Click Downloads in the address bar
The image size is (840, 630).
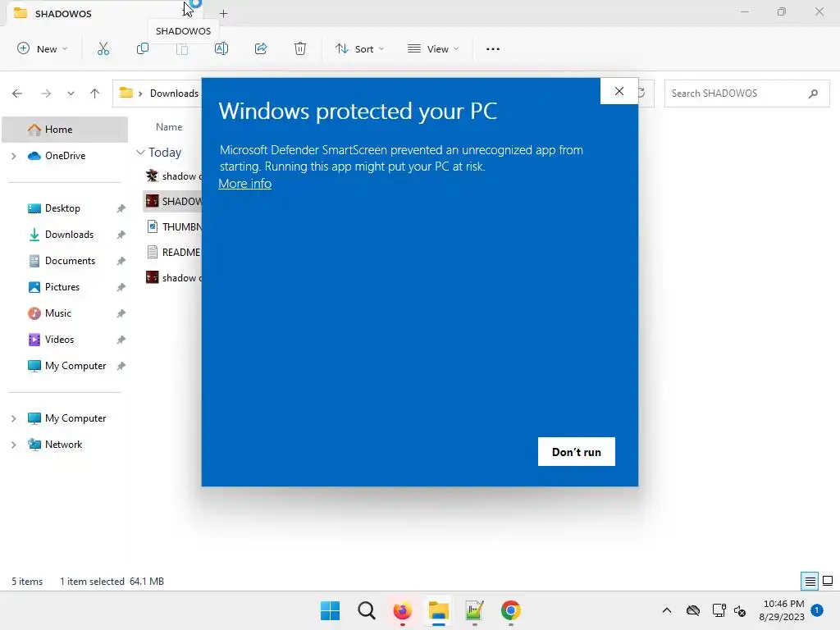[174, 94]
